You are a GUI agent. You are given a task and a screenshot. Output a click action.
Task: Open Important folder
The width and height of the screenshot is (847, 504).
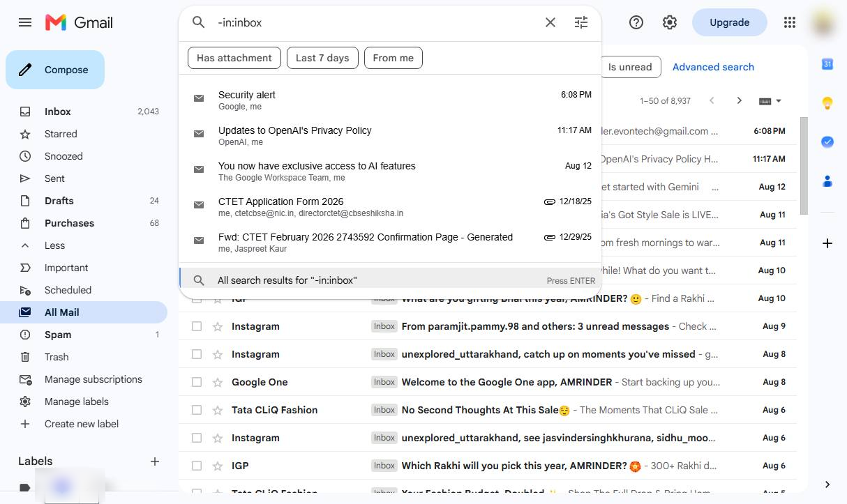pyautogui.click(x=84, y=268)
